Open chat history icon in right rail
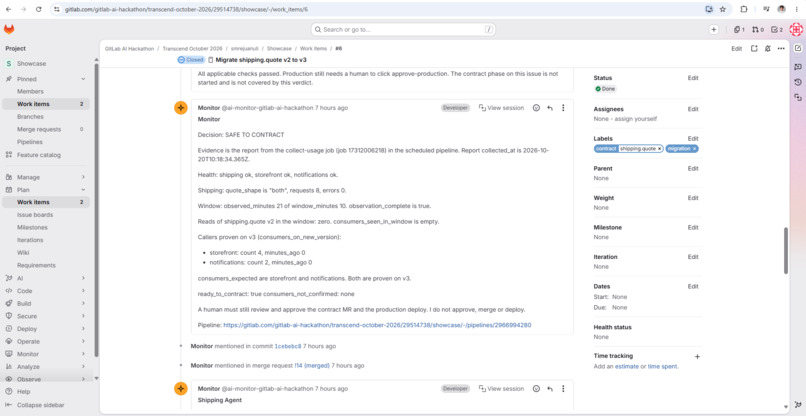806x416 pixels. pos(798,82)
